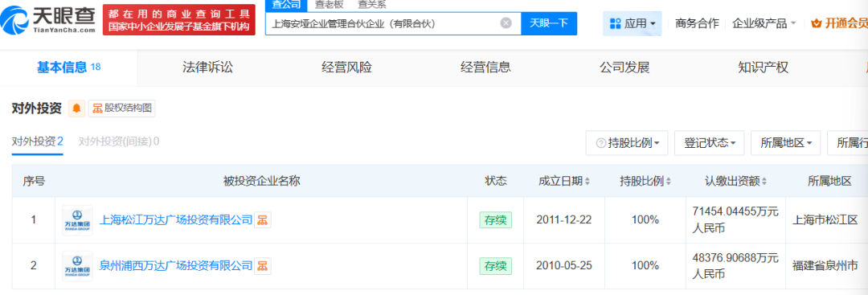The height and width of the screenshot is (295, 868).
Task: Open the 所属地区 filter dropdown
Action: [x=785, y=143]
